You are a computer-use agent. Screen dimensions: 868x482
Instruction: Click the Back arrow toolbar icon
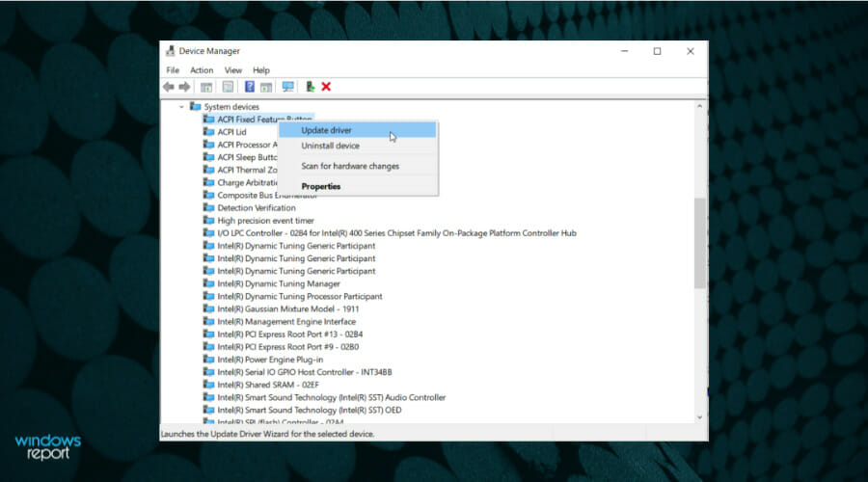pos(169,87)
